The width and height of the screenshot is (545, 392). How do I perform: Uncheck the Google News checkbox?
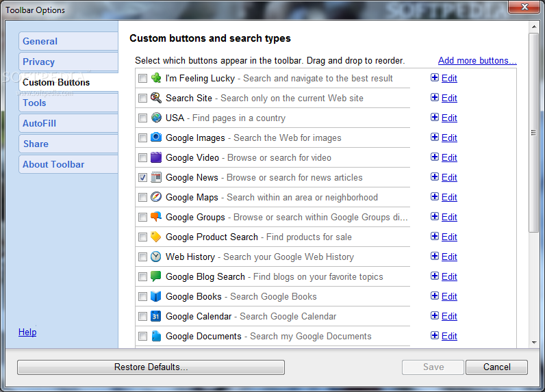tap(142, 177)
